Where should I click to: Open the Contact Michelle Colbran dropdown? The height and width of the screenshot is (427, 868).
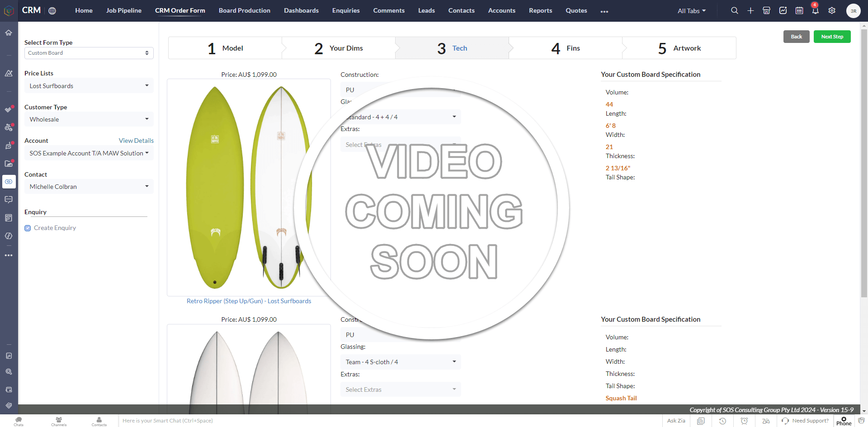pos(89,187)
